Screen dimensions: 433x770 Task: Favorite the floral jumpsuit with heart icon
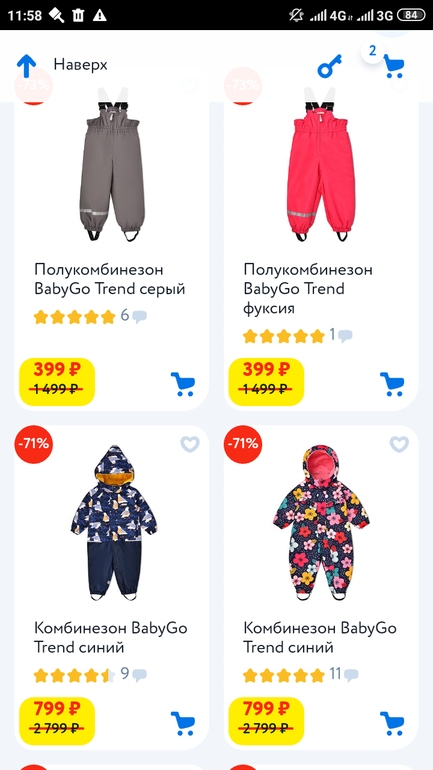(399, 444)
